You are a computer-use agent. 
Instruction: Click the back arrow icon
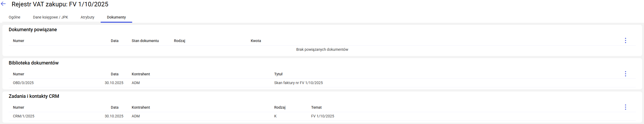coord(3,4)
